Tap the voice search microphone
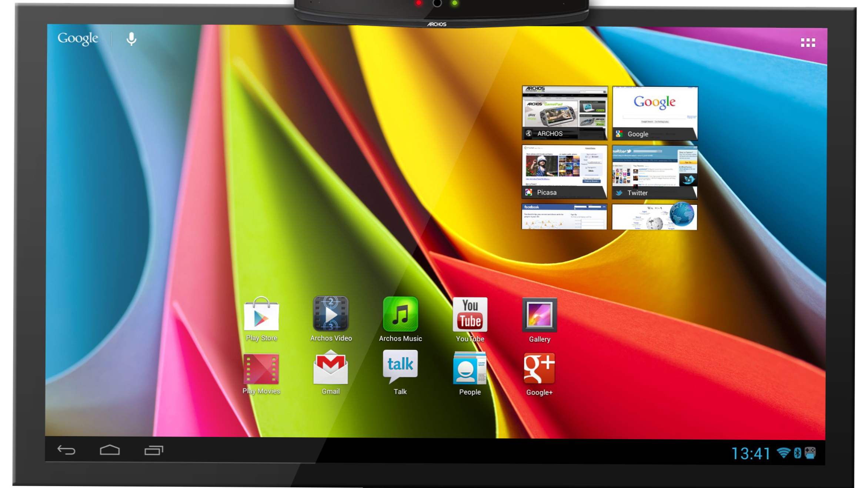Screen dimensions: 868x488 pyautogui.click(x=131, y=39)
